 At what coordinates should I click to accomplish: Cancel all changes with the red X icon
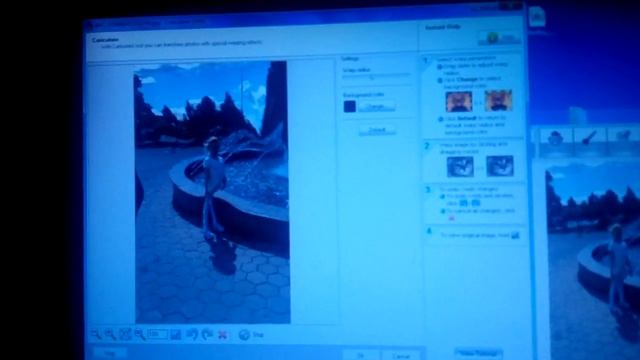pos(222,335)
